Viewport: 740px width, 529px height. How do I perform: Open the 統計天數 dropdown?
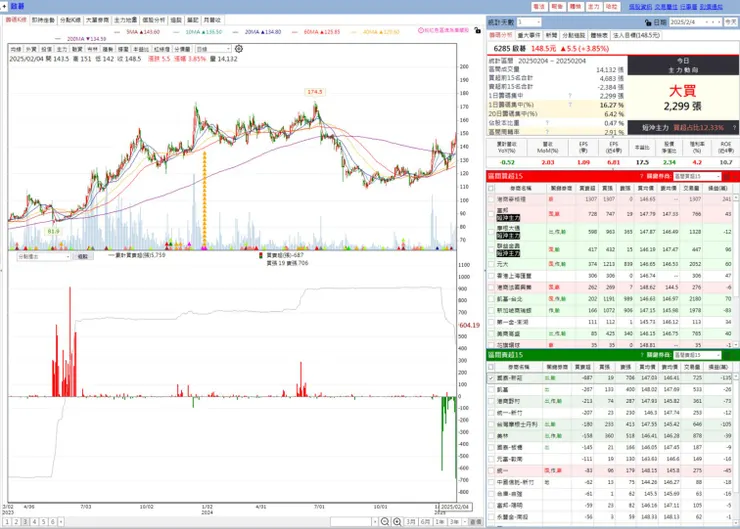pos(529,22)
